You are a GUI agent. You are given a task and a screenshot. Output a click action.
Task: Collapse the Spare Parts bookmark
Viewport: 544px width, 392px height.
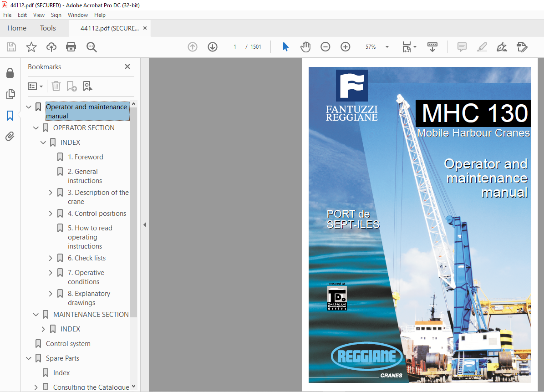pos(29,358)
